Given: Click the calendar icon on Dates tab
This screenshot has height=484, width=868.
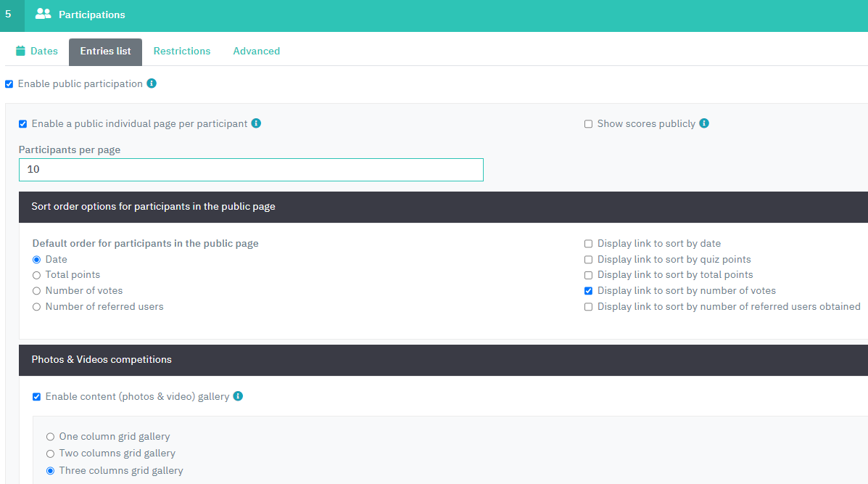Looking at the screenshot, I should tap(20, 51).
